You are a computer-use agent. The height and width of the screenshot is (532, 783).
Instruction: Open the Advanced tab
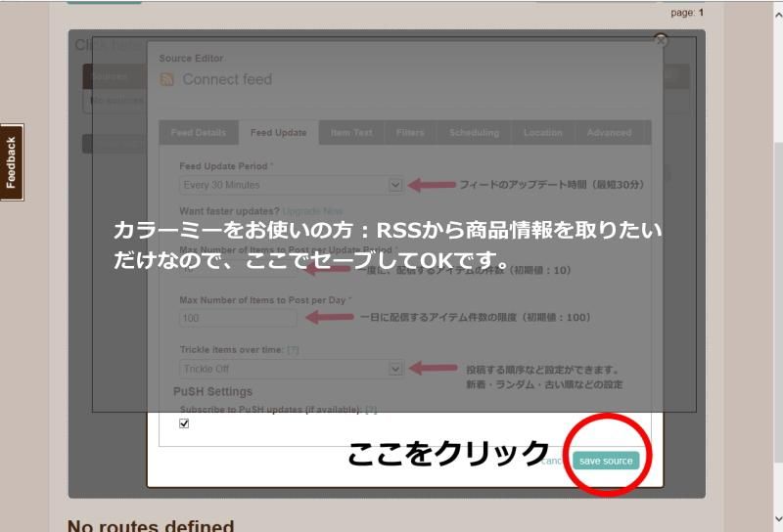point(609,132)
